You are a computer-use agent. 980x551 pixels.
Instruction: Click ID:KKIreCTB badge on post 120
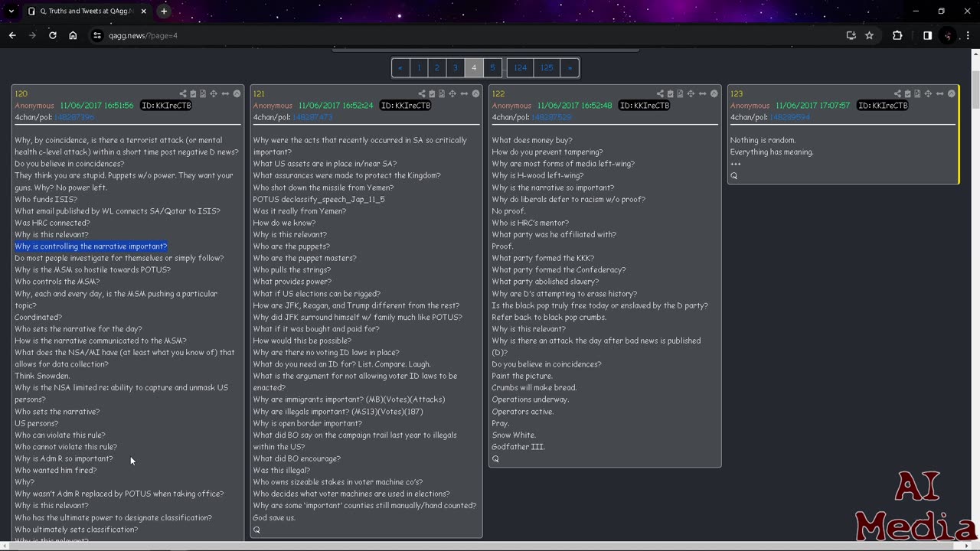coord(166,106)
